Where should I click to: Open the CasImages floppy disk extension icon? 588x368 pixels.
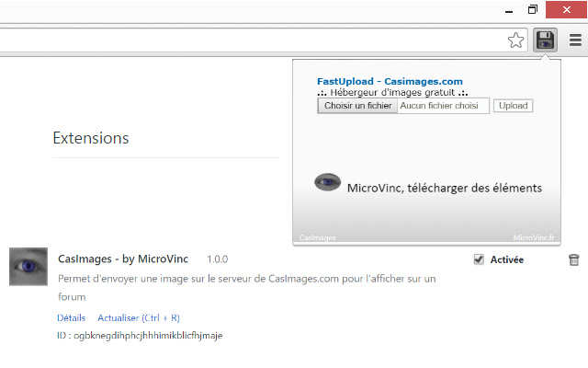(545, 40)
